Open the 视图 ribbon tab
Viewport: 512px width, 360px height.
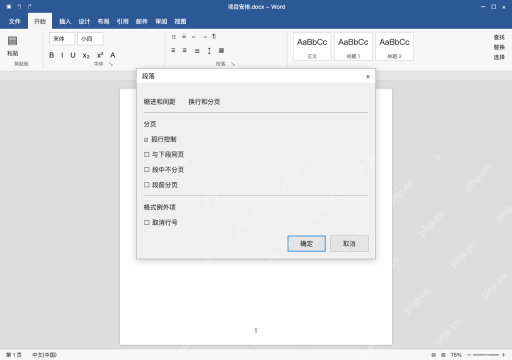[180, 21]
